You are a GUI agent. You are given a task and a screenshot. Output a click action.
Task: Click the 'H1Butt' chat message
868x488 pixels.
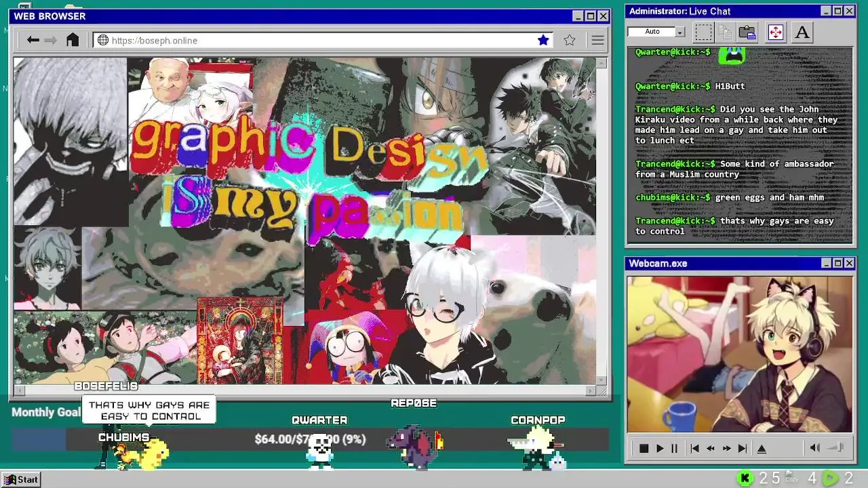[730, 86]
